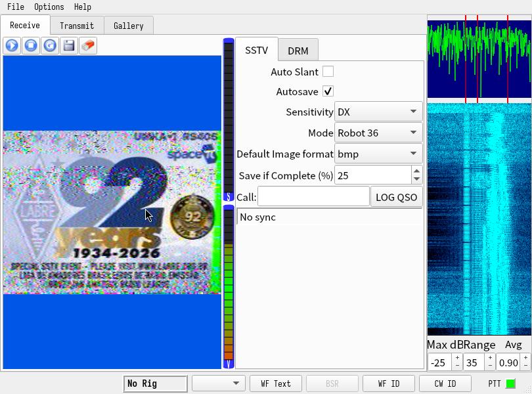Open the Default Image format bmp dropdown
This screenshot has height=394, width=532.
378,154
